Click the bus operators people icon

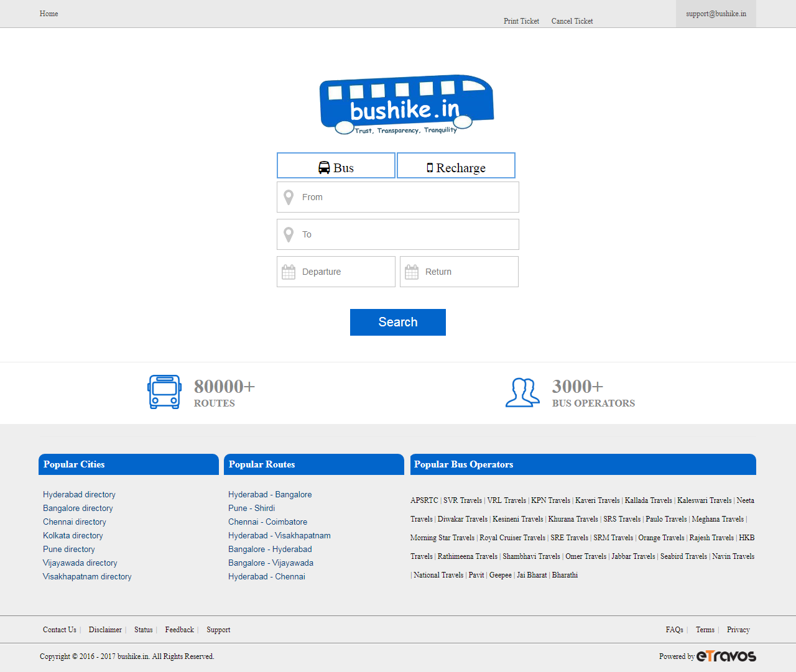tap(522, 392)
